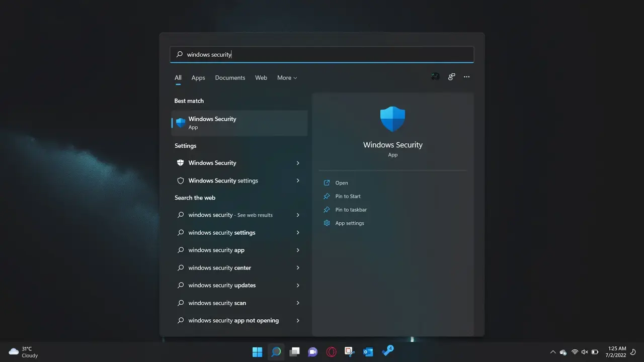The width and height of the screenshot is (644, 362).
Task: Open search across devices and accounts icon
Action: pyautogui.click(x=451, y=77)
